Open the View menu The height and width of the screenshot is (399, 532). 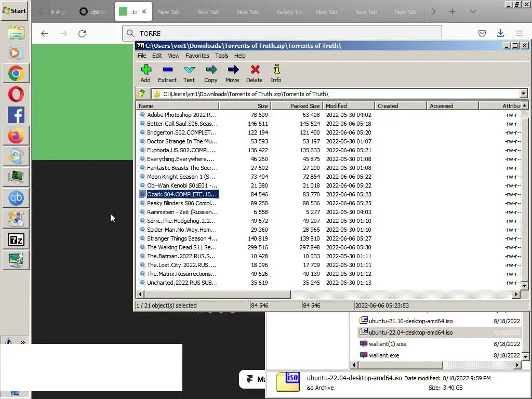point(174,56)
